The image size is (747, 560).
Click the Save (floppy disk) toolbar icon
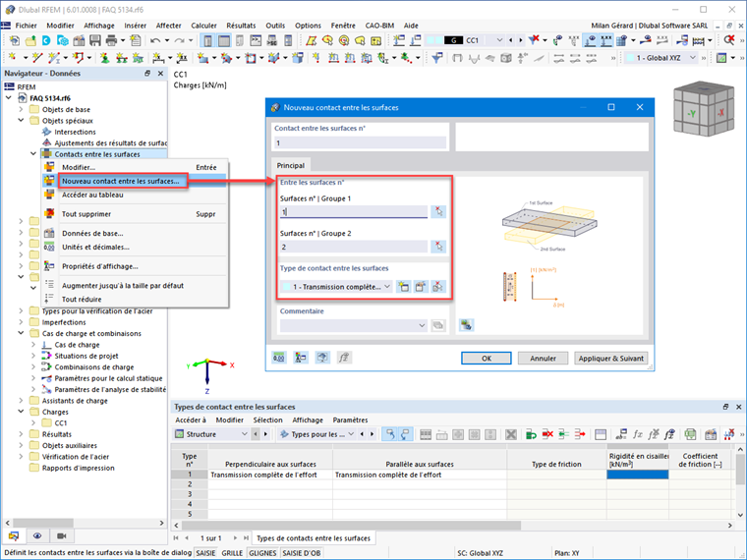tap(95, 40)
